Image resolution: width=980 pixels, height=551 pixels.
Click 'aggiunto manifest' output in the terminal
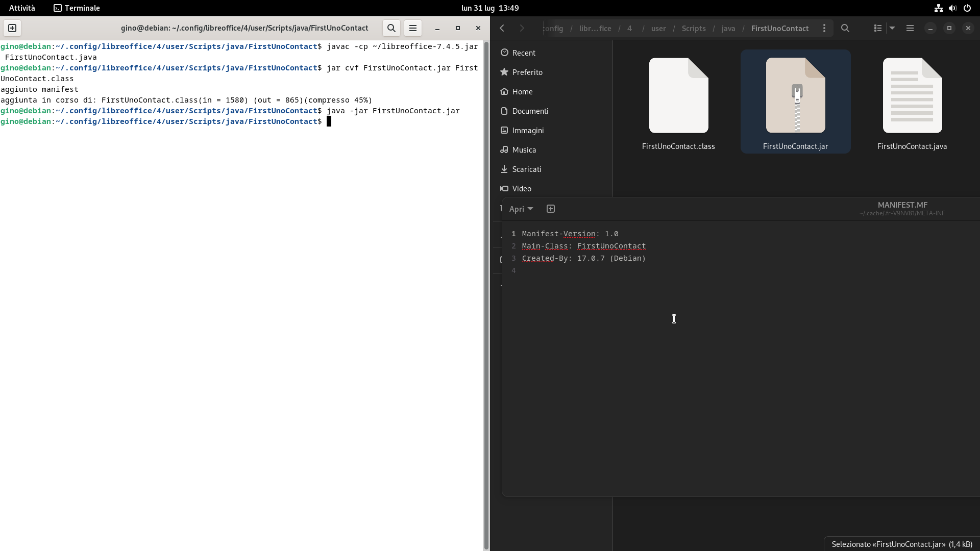[x=39, y=89]
